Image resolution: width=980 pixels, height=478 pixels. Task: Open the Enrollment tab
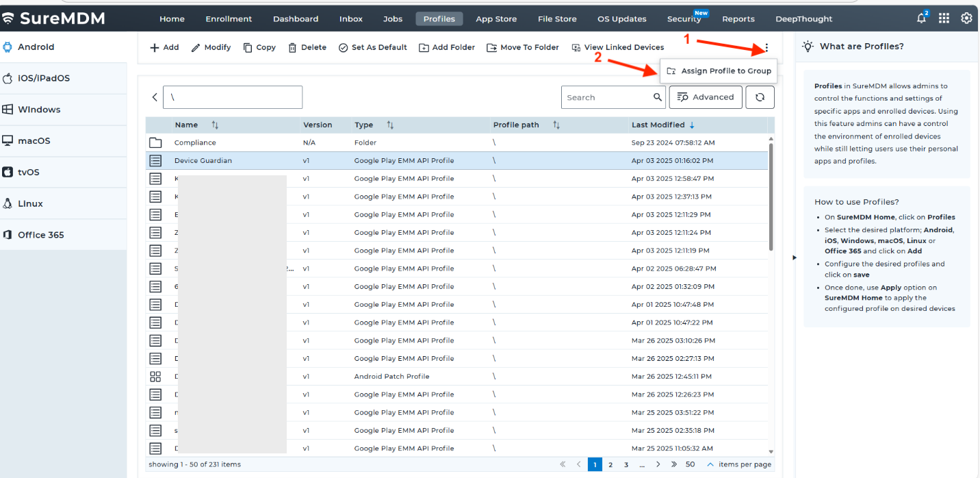point(229,19)
